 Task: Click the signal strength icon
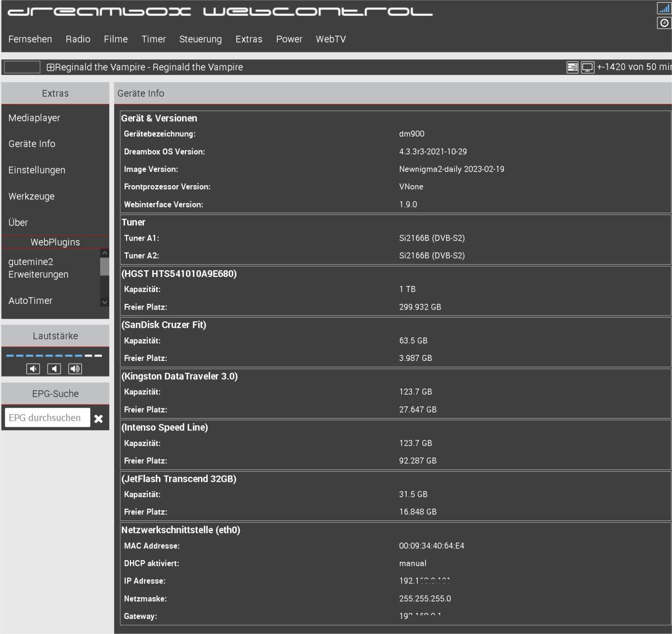click(x=664, y=8)
